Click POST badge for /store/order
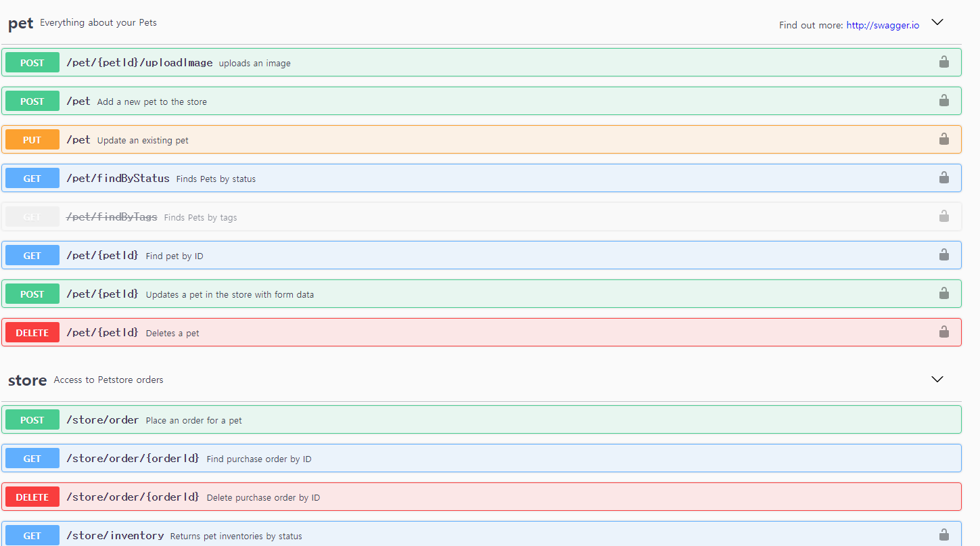The height and width of the screenshot is (546, 980). 32,419
